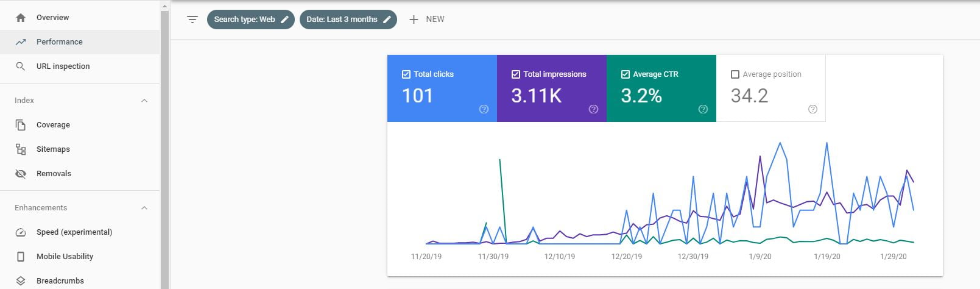Viewport: 980px width, 289px height.
Task: Open help icon on Average position card
Action: pyautogui.click(x=813, y=109)
